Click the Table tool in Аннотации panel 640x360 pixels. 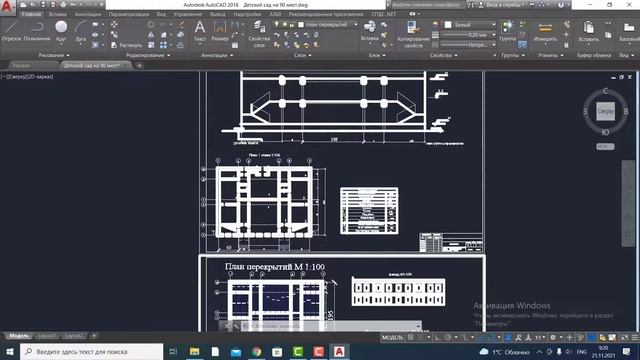tap(235, 45)
